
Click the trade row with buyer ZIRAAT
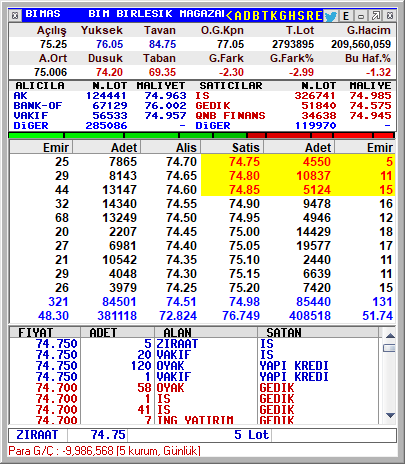point(194,343)
